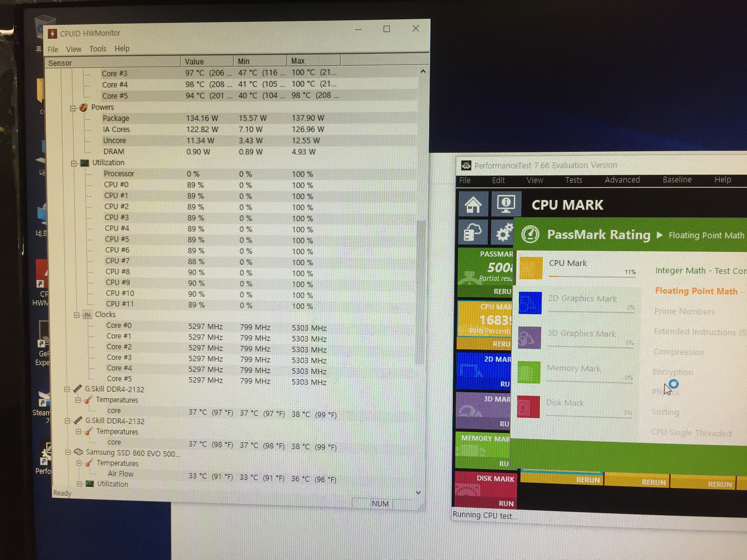Screen dimensions: 747x560
Task: Click the Max column header
Action: click(x=314, y=61)
